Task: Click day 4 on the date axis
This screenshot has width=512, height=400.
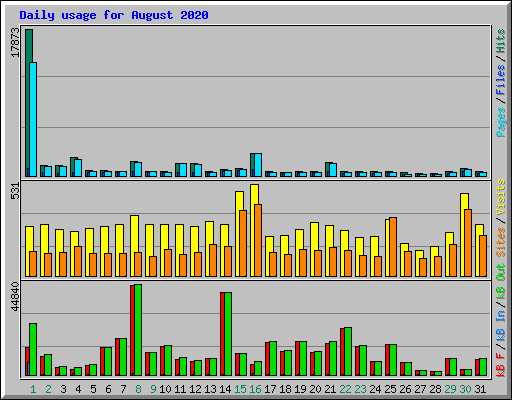Action: [x=78, y=389]
